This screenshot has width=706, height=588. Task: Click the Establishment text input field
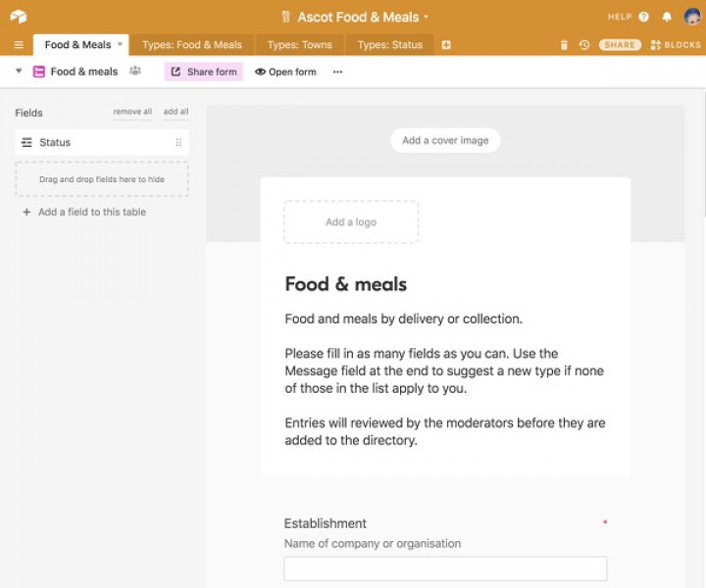pyautogui.click(x=445, y=568)
